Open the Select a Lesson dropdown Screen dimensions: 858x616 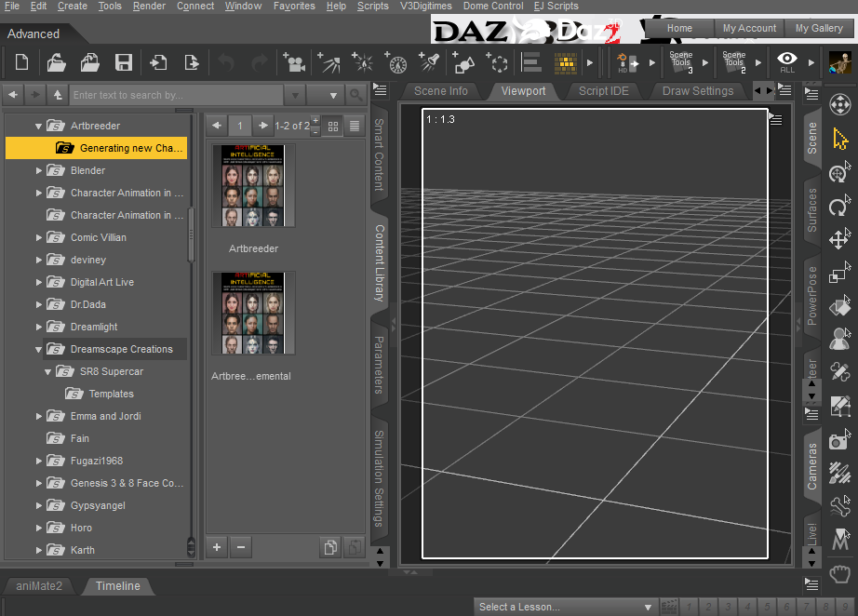coord(565,607)
